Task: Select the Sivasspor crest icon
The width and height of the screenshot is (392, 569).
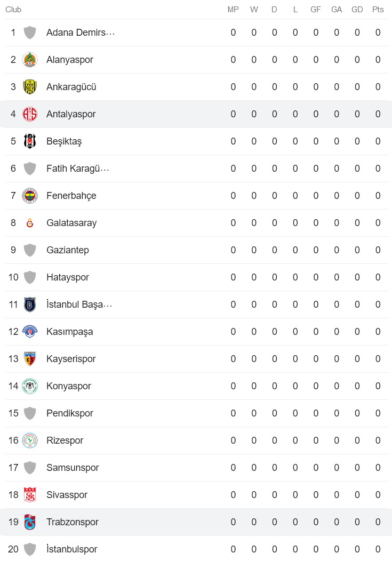Action: (x=30, y=494)
